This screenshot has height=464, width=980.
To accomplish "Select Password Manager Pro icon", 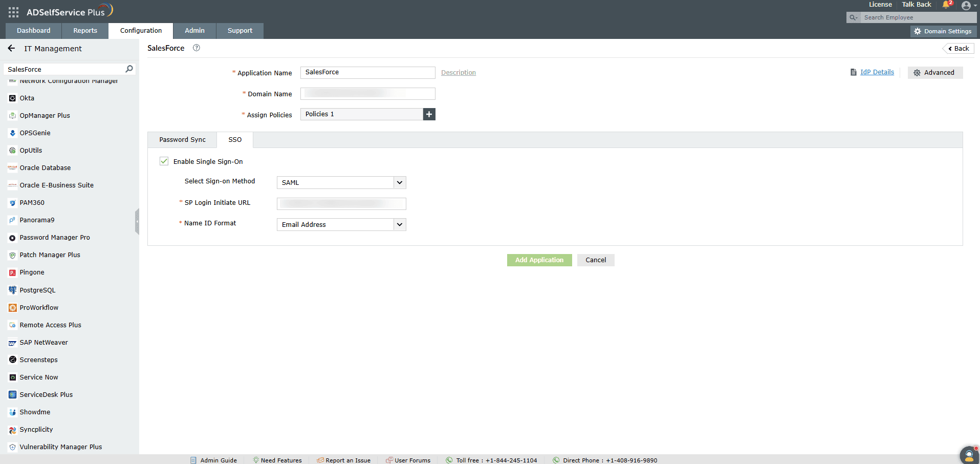I will pos(12,238).
